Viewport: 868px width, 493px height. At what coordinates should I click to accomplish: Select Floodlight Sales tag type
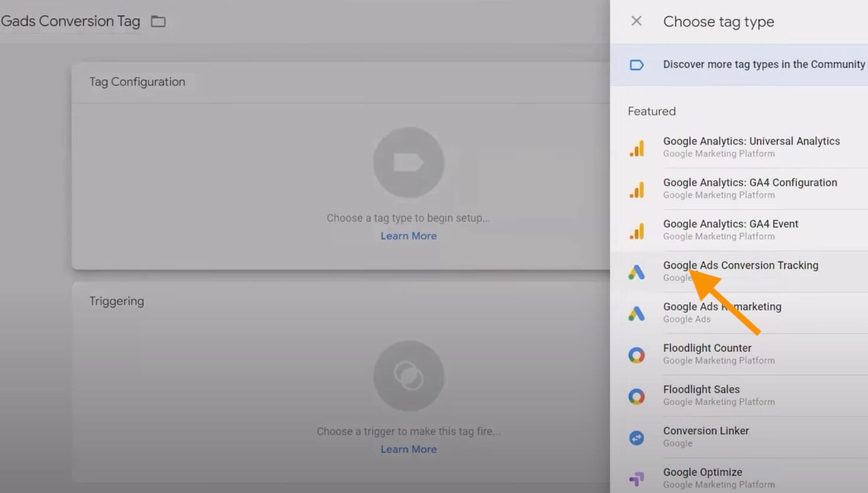pos(739,395)
